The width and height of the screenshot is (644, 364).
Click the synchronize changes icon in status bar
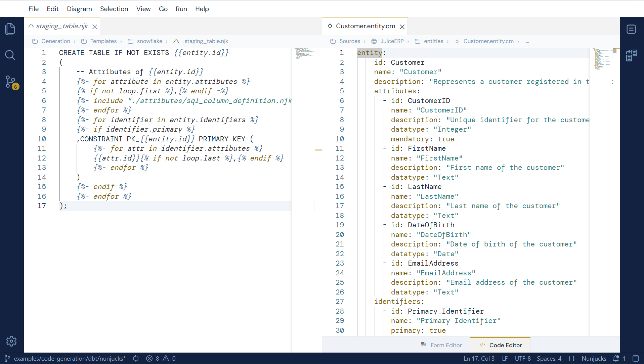tap(136, 358)
